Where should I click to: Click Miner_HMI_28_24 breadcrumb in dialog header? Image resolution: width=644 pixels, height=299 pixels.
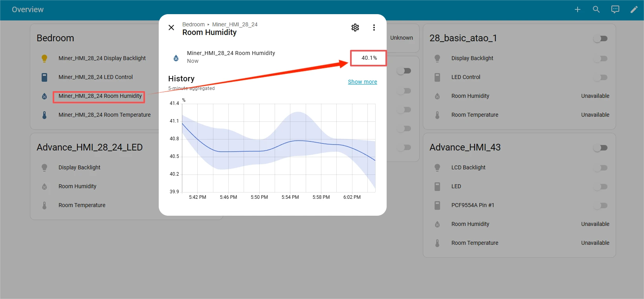(235, 24)
